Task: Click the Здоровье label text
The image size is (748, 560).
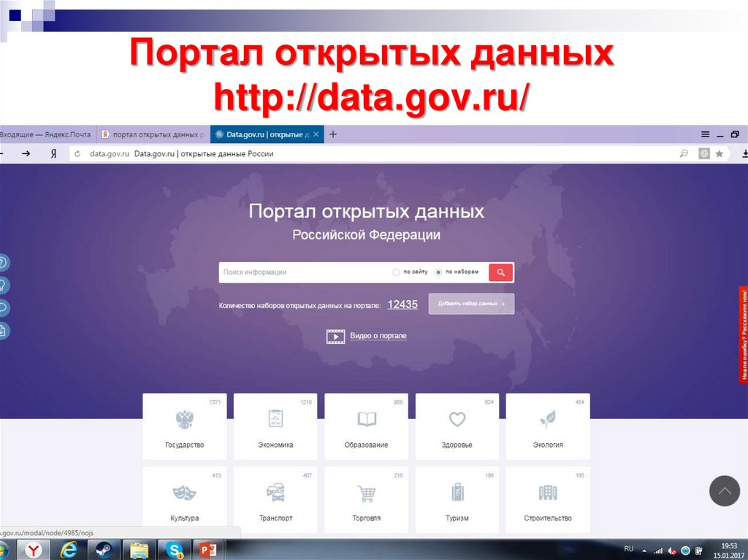Action: tap(457, 445)
